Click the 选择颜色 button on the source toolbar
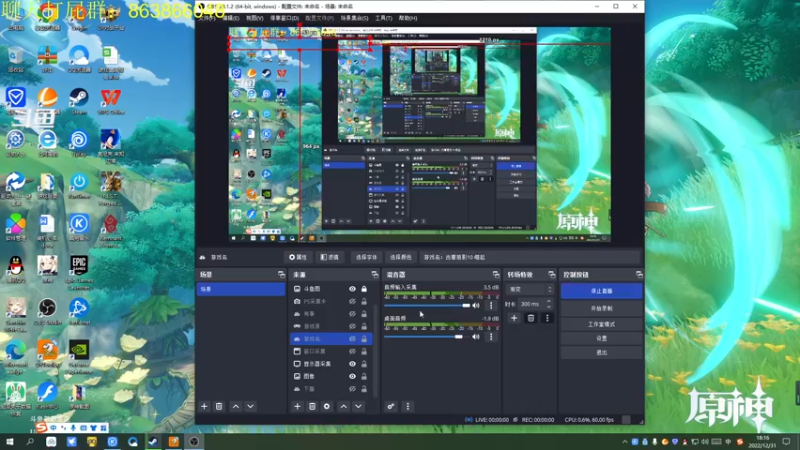 click(401, 257)
